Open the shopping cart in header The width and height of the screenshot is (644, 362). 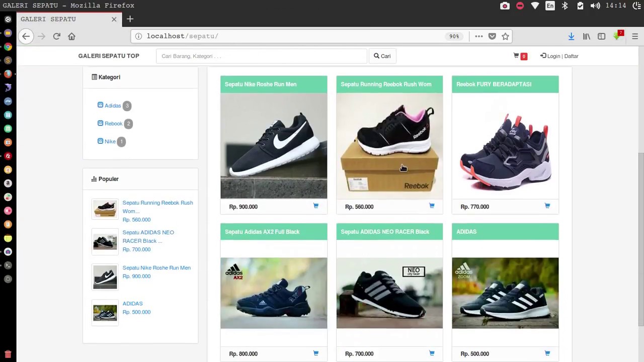pos(520,56)
